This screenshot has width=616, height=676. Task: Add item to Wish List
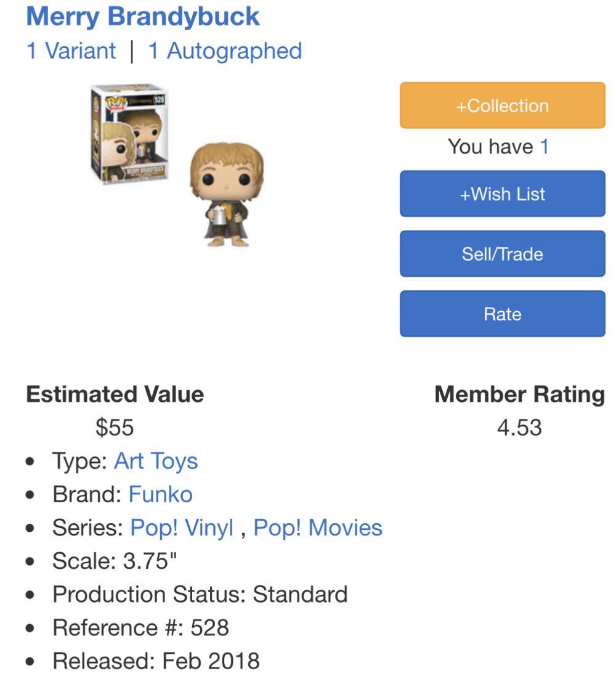pos(501,193)
